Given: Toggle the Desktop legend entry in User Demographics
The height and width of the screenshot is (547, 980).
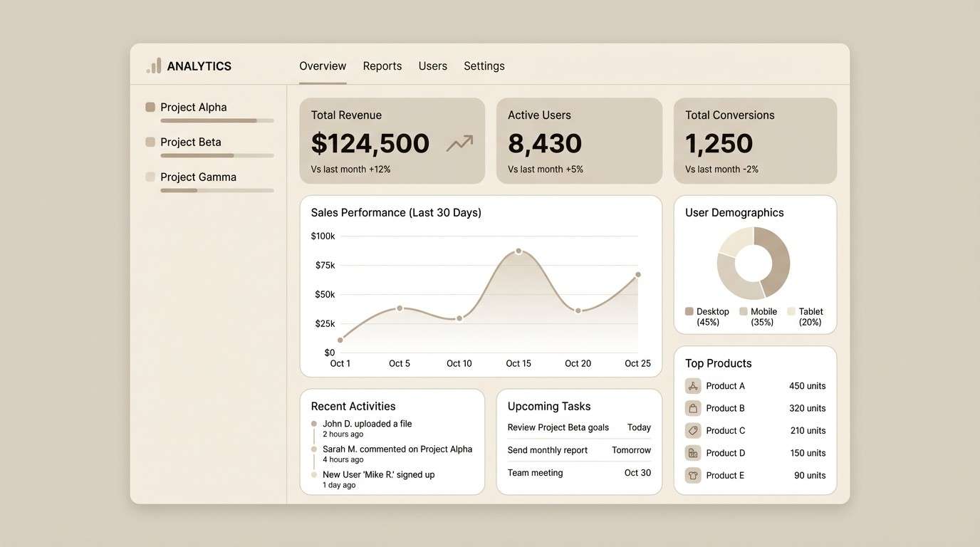Looking at the screenshot, I should (x=708, y=316).
